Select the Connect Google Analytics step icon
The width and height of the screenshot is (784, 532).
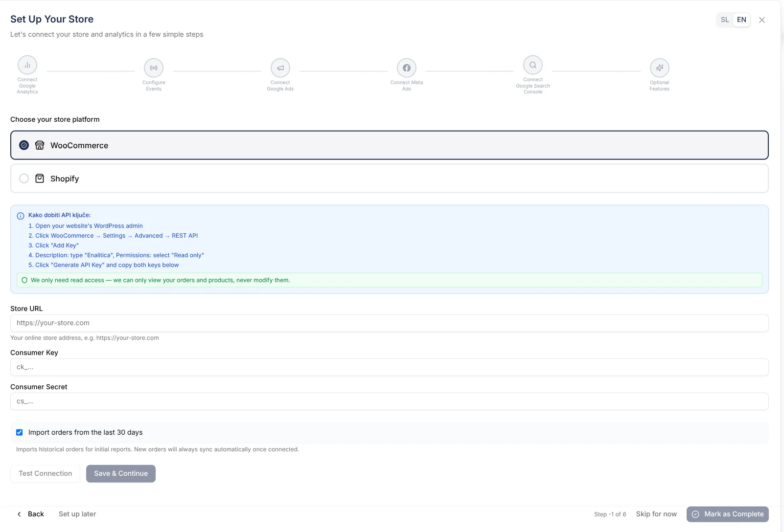27,65
